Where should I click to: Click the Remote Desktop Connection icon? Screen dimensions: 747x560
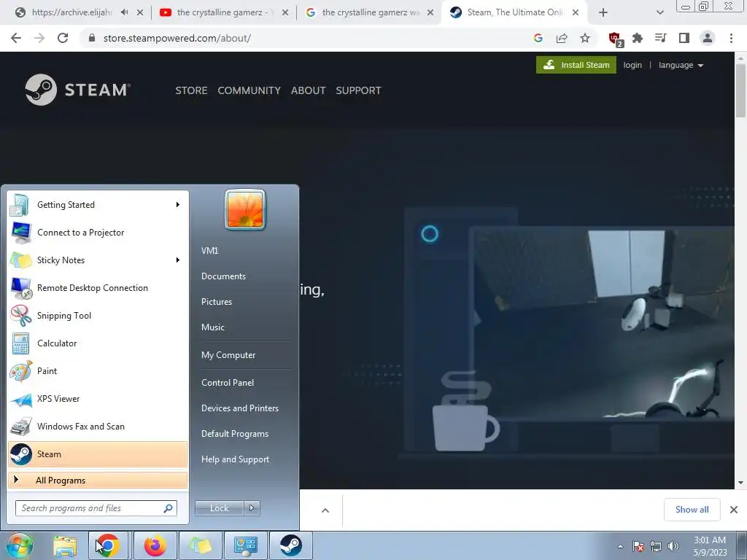tap(21, 287)
